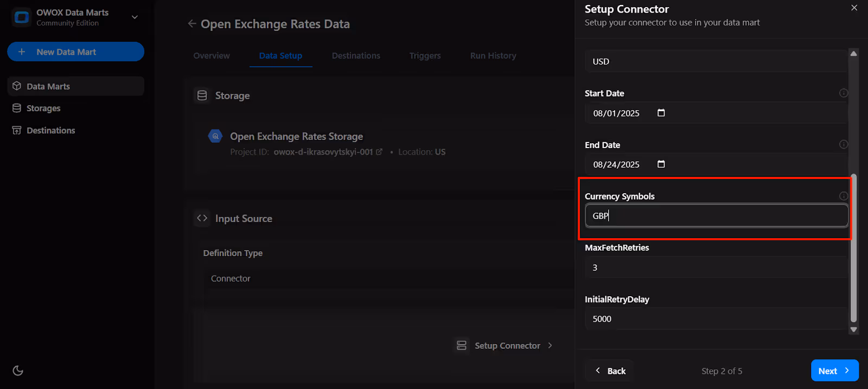Toggle dark mode with the moon icon

pos(18,371)
